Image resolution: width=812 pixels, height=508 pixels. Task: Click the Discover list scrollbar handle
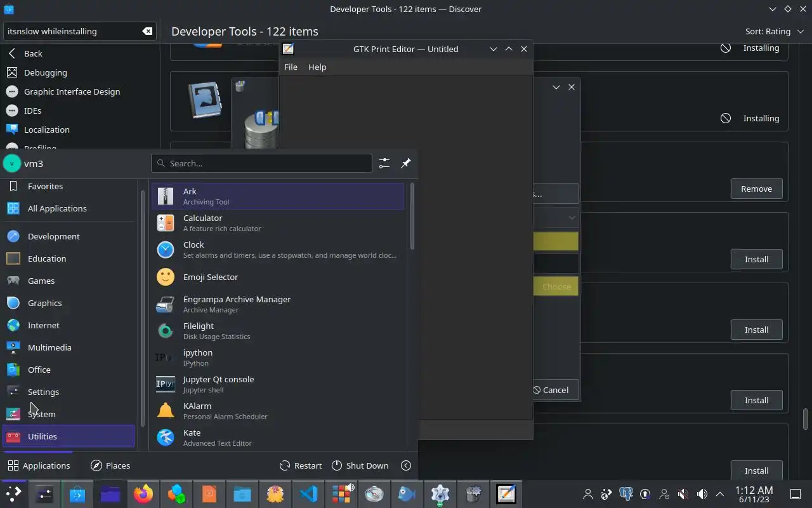click(x=806, y=419)
